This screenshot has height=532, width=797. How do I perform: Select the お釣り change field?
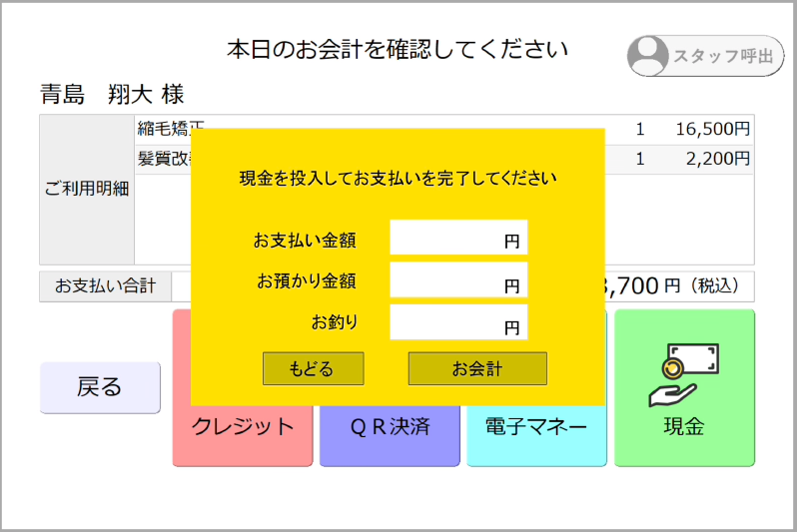point(457,322)
